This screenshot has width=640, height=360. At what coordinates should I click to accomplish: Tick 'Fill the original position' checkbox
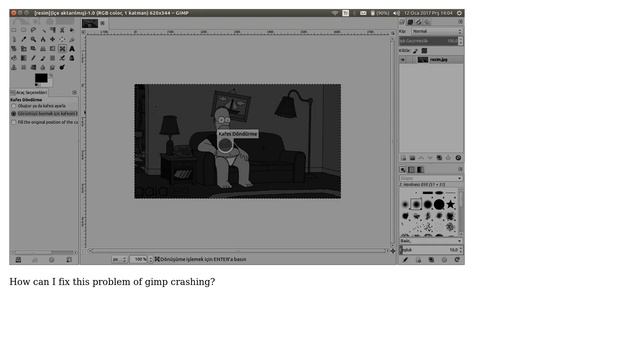click(14, 122)
